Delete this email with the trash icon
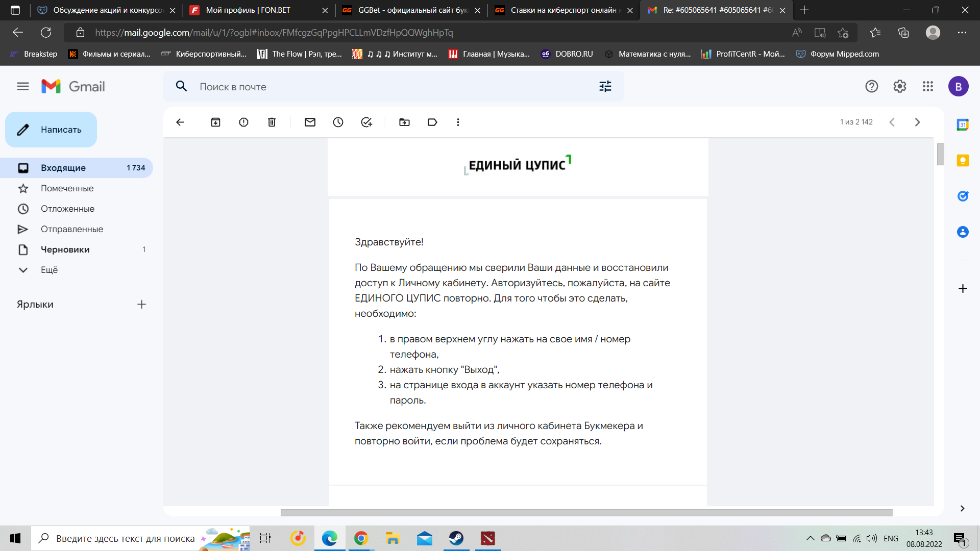Image resolution: width=980 pixels, height=551 pixels. coord(272,122)
